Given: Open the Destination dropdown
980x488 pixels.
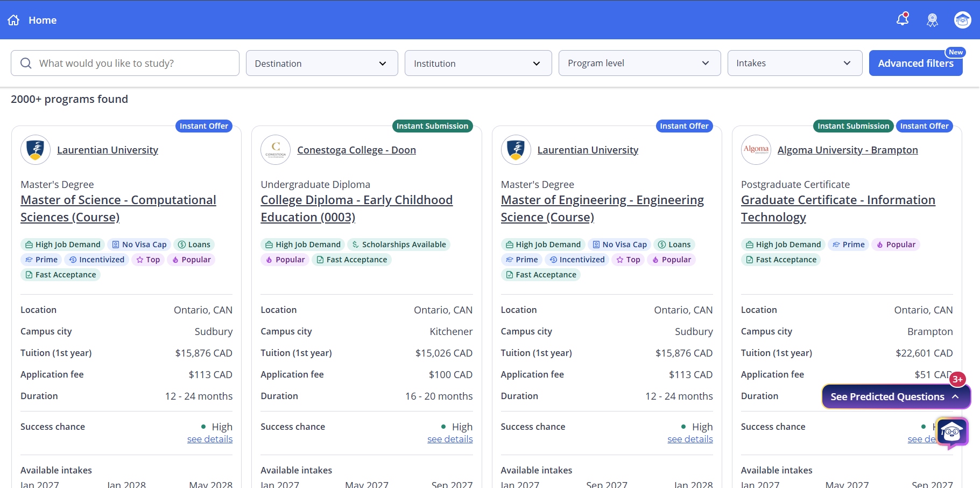Looking at the screenshot, I should pos(322,63).
